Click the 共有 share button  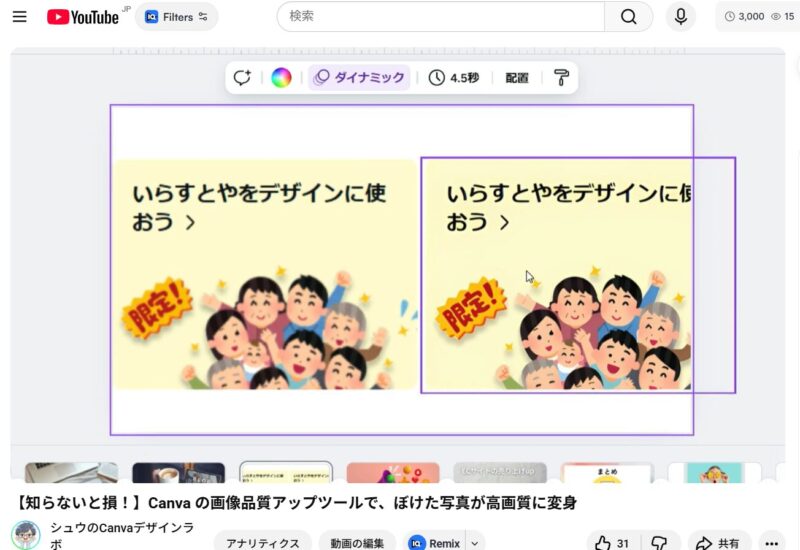pos(719,543)
